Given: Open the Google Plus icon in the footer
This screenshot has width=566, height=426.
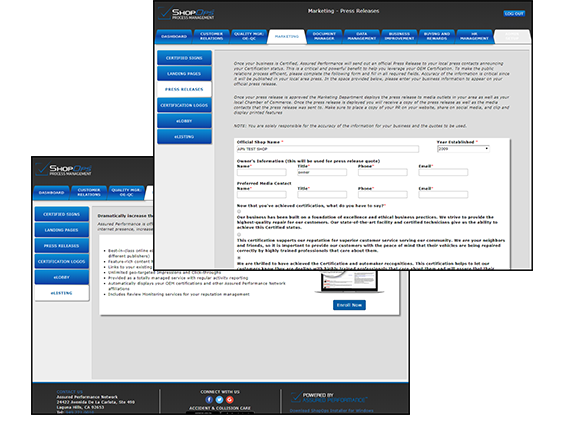Looking at the screenshot, I should pyautogui.click(x=230, y=400).
